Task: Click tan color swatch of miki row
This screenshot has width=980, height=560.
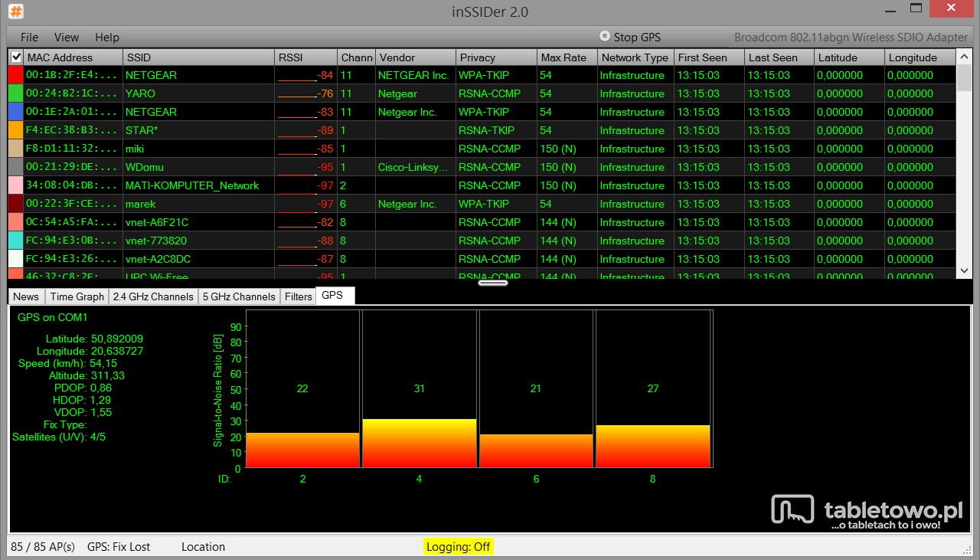Action: [x=15, y=149]
